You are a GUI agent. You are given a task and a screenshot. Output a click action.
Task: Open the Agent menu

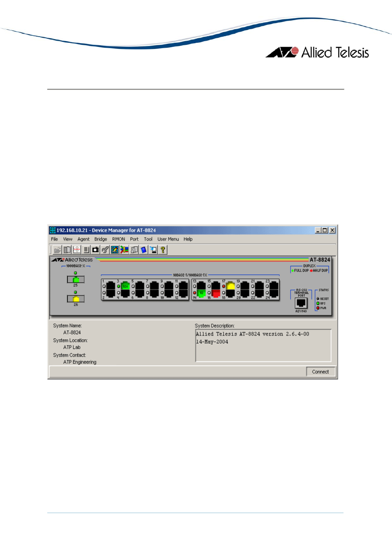point(83,239)
